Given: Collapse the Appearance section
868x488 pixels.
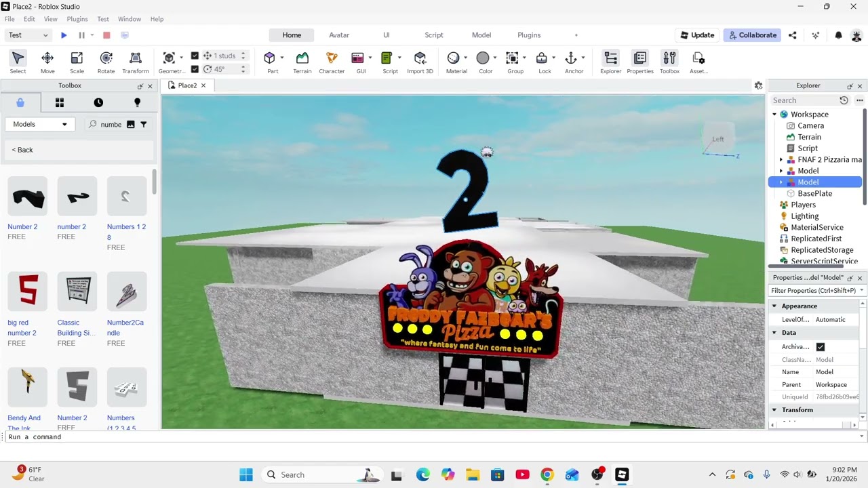Looking at the screenshot, I should (774, 306).
